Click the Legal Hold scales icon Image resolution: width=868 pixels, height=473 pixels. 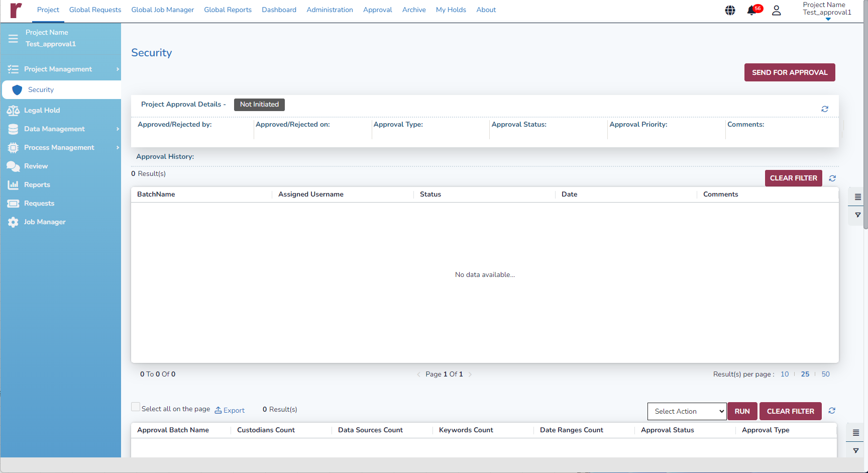(13, 111)
